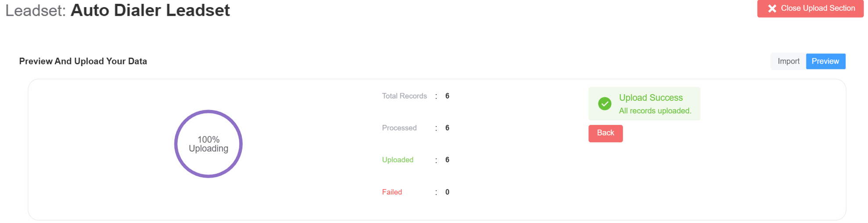Screen dimensions: 868x223
Task: Click the Processed label
Action: click(399, 128)
